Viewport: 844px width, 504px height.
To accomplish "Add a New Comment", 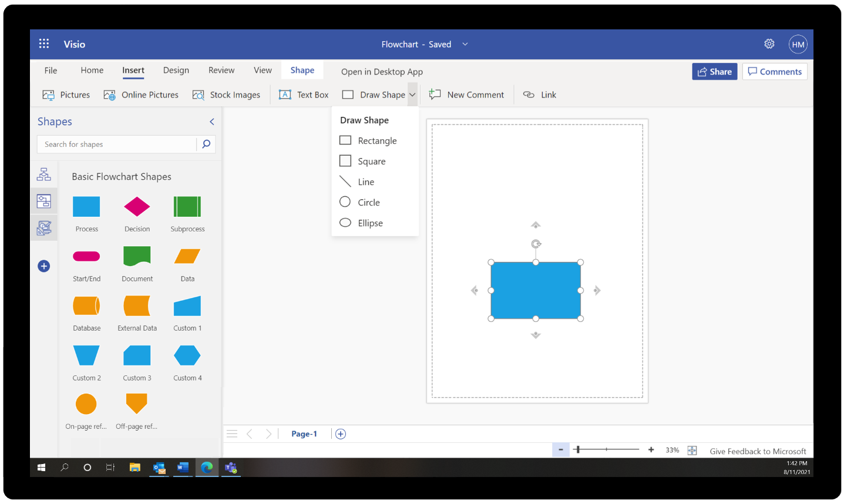I will click(x=467, y=95).
